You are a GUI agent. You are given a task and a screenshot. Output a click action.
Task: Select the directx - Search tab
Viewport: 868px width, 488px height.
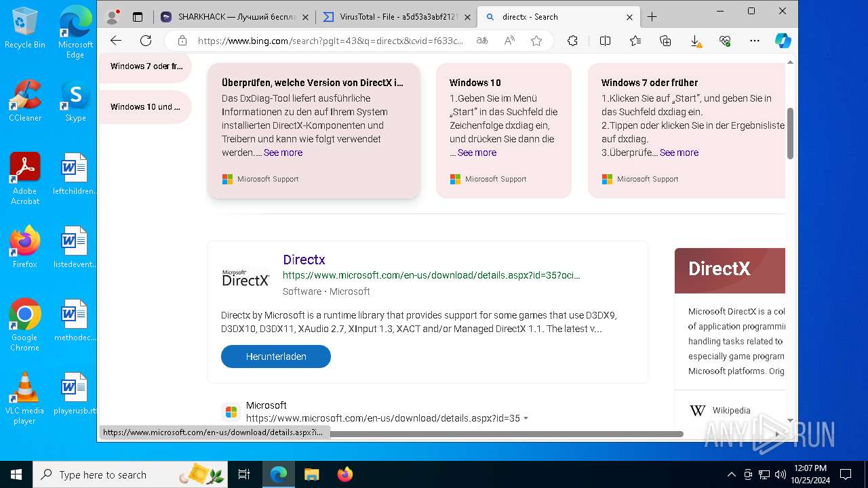(x=558, y=17)
